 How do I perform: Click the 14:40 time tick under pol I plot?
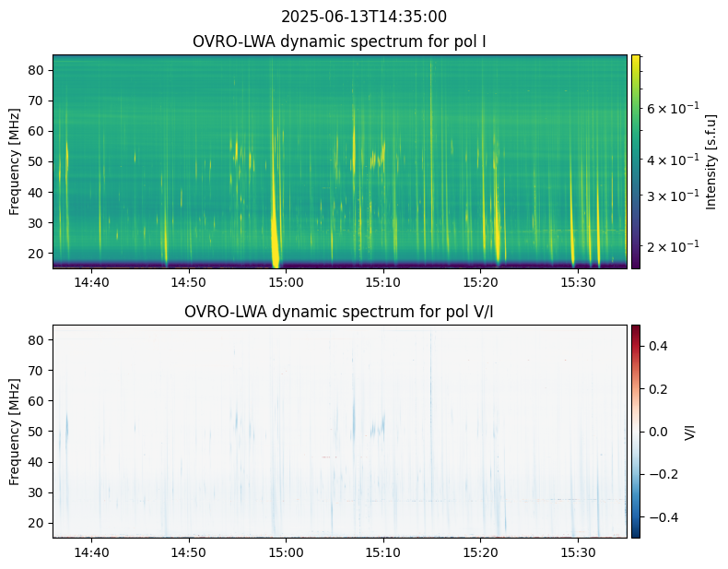[x=91, y=282]
